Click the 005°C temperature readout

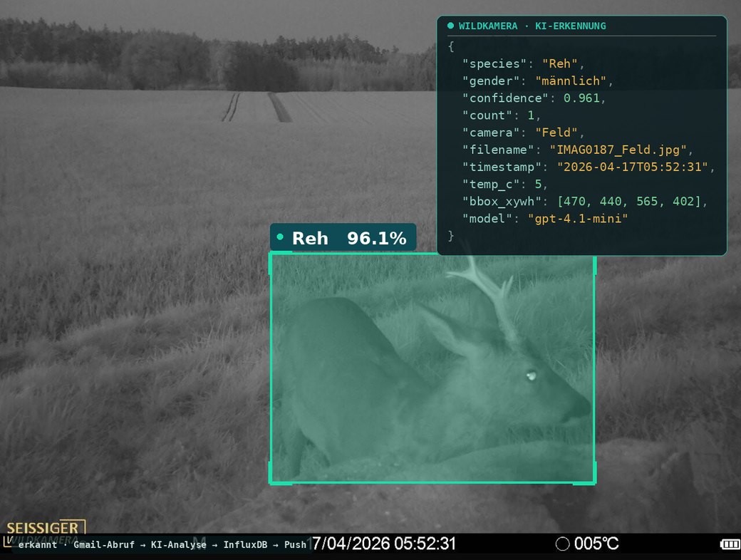coord(596,544)
